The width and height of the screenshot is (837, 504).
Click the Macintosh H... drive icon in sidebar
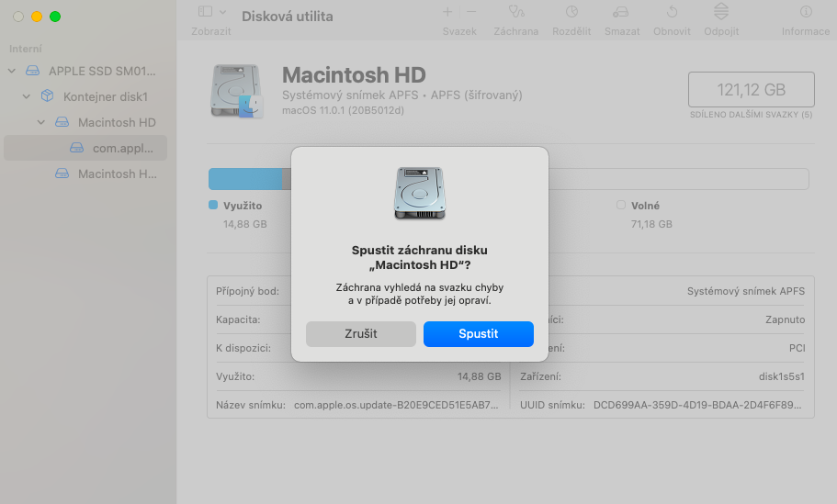(x=62, y=174)
